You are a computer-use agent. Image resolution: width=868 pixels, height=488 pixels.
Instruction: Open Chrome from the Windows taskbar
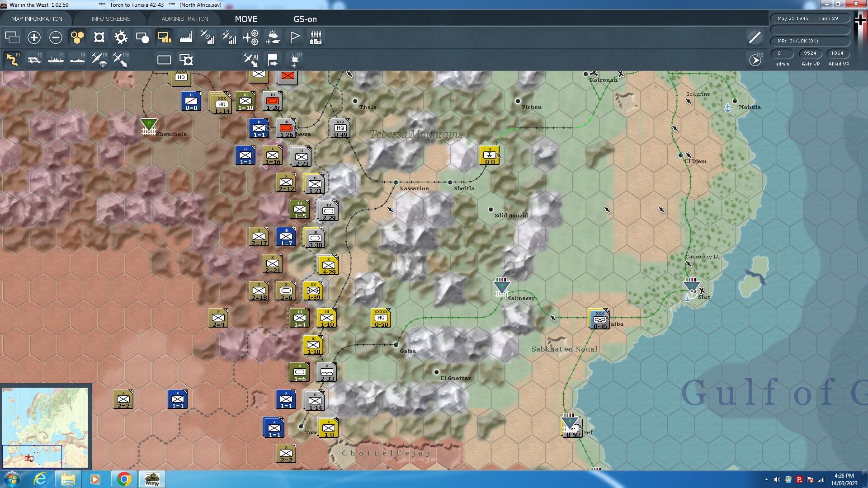click(124, 479)
